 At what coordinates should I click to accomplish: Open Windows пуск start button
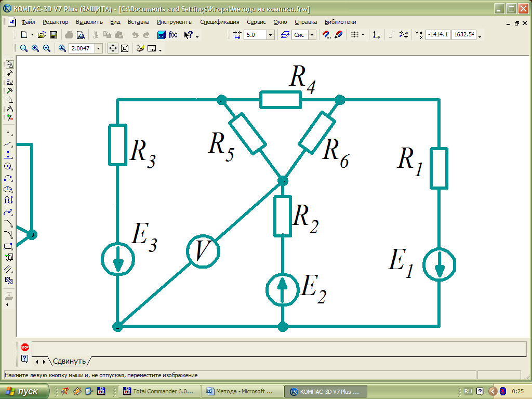[x=24, y=391]
